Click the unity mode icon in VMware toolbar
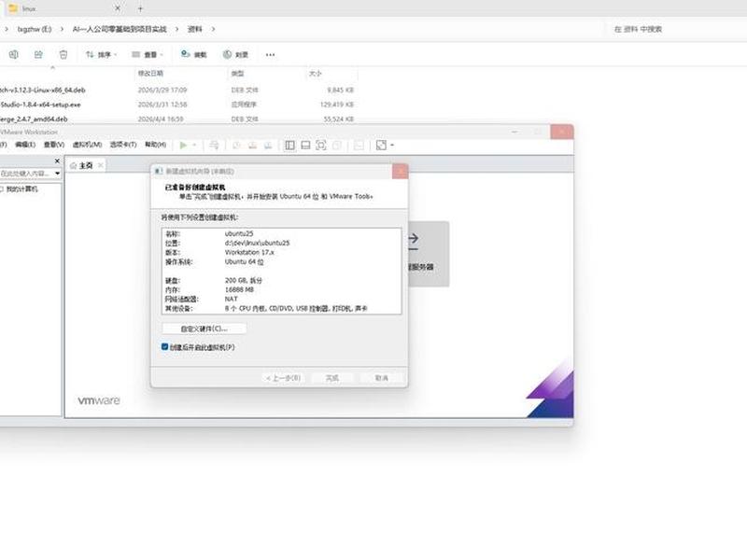The width and height of the screenshot is (747, 560). click(x=337, y=146)
